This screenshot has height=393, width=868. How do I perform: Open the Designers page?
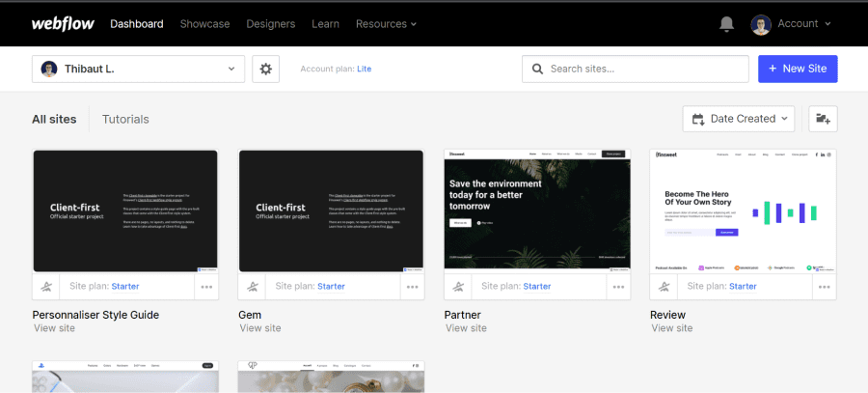tap(271, 24)
